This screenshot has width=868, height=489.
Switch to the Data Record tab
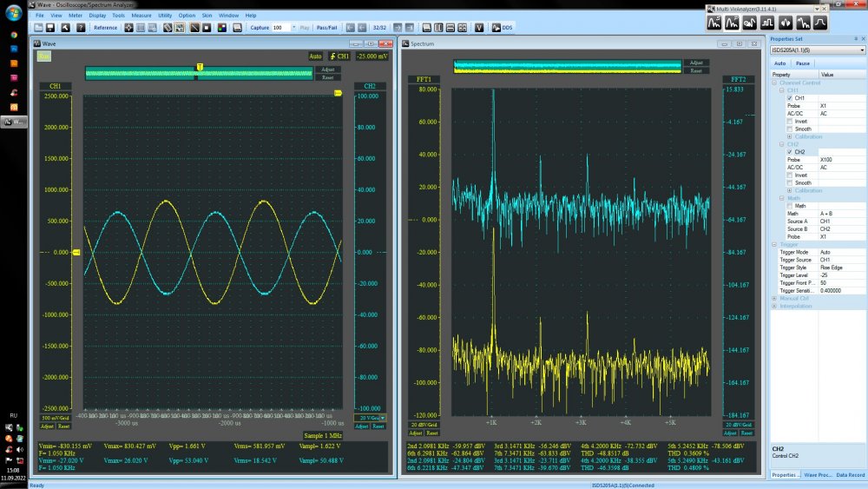850,475
